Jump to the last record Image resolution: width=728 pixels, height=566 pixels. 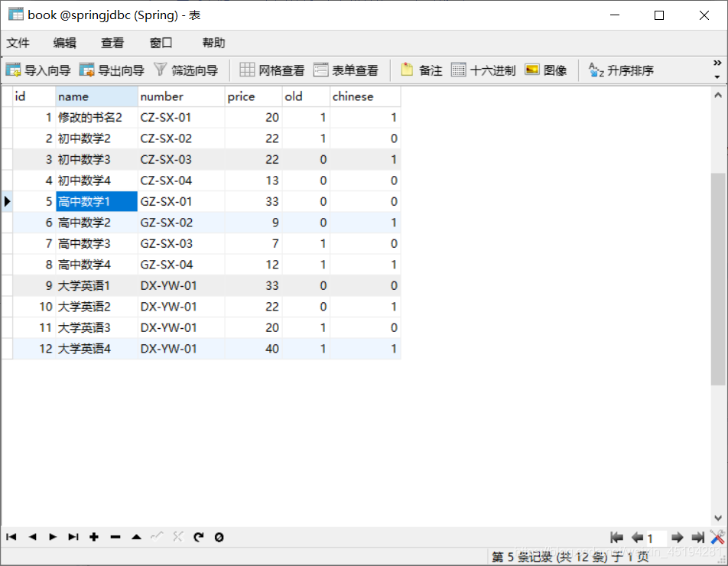(x=73, y=537)
